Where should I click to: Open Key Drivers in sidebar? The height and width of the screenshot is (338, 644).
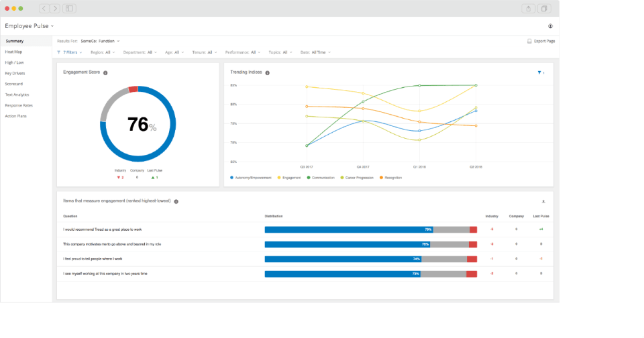pos(15,73)
